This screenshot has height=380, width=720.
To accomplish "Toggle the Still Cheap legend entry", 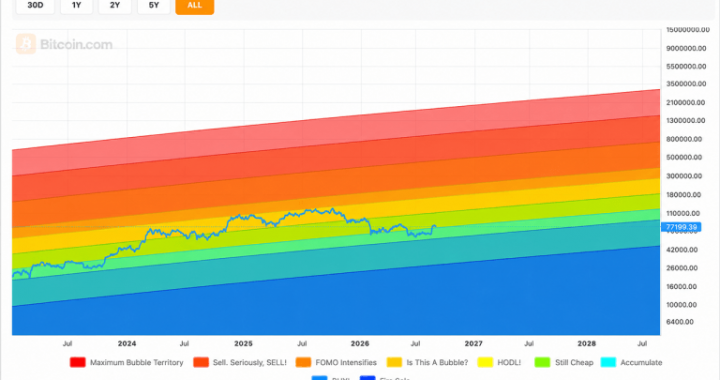I will pos(564,363).
